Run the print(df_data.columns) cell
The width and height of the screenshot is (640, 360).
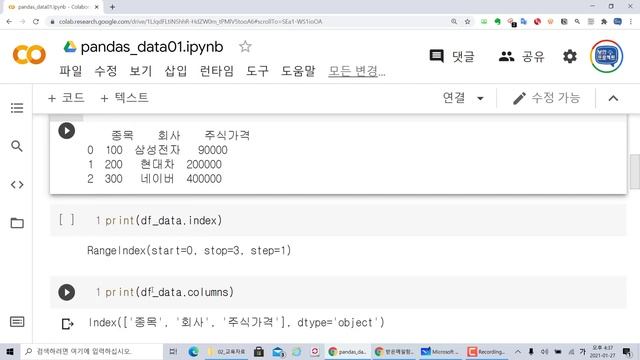pos(67,292)
